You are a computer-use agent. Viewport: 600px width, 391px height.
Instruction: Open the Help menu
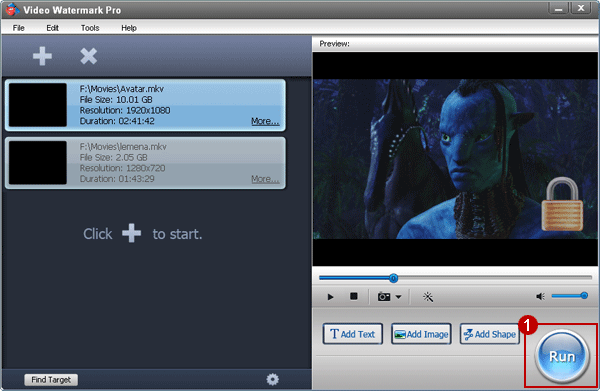129,28
